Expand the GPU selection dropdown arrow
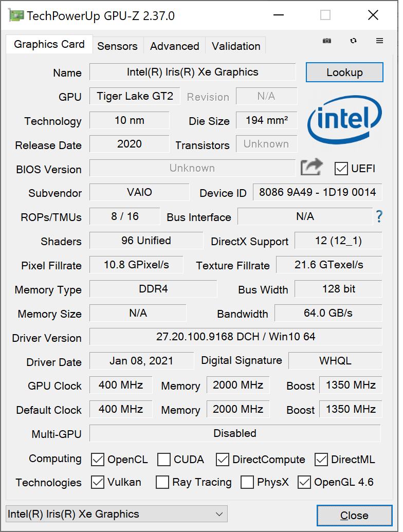The image size is (403, 532). (219, 514)
